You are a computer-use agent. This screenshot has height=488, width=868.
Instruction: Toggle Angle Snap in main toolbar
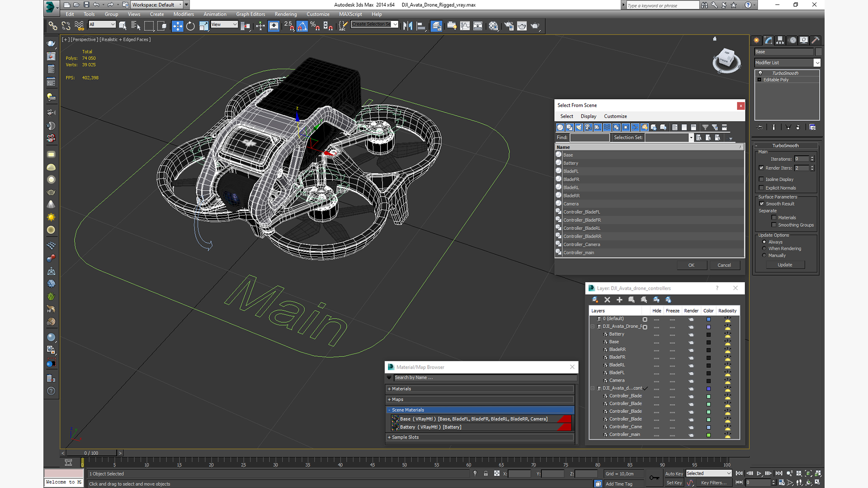coord(302,26)
